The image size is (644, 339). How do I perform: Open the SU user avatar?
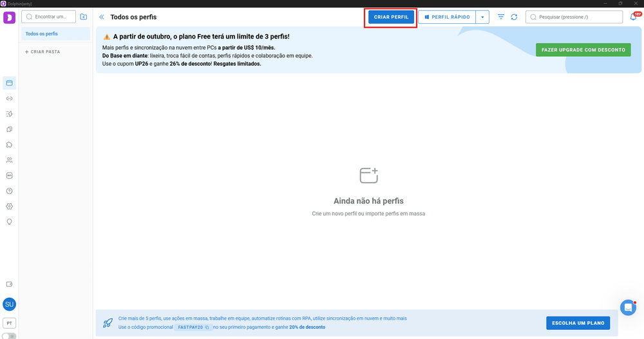pos(10,304)
